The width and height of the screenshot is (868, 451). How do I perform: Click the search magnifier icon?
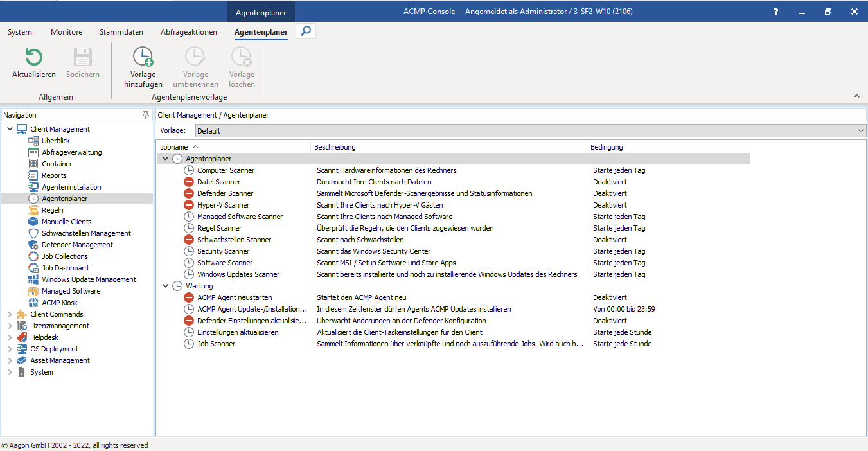pos(305,30)
